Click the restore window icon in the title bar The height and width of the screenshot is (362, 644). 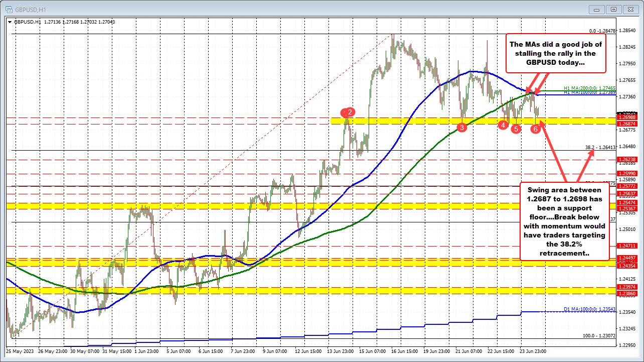click(613, 9)
